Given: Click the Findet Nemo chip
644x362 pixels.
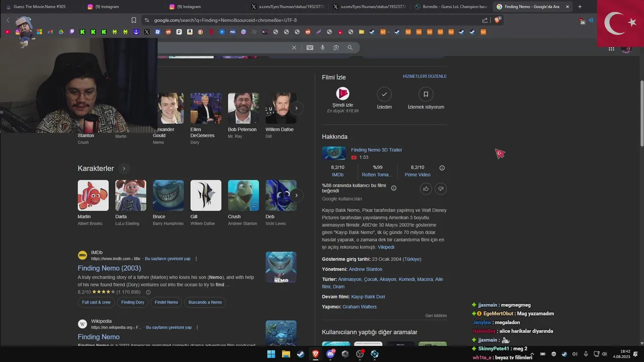Looking at the screenshot, I should (x=167, y=302).
